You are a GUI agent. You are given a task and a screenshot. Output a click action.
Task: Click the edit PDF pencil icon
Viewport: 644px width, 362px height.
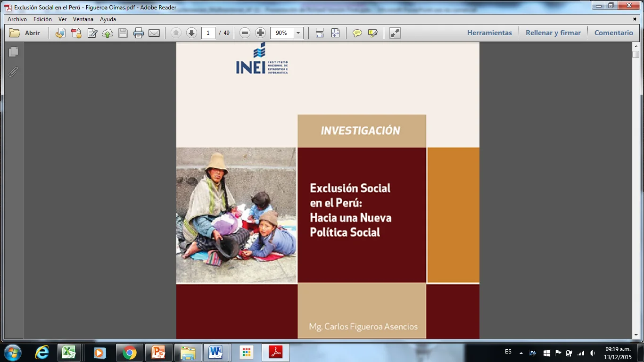point(92,33)
